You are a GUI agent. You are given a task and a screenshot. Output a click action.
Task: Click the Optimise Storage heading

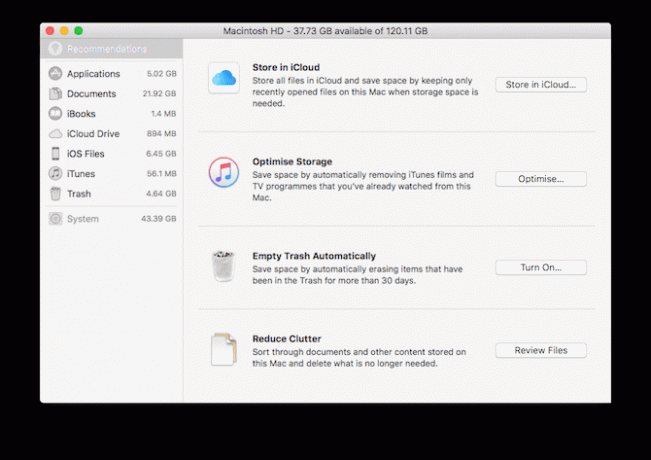292,161
